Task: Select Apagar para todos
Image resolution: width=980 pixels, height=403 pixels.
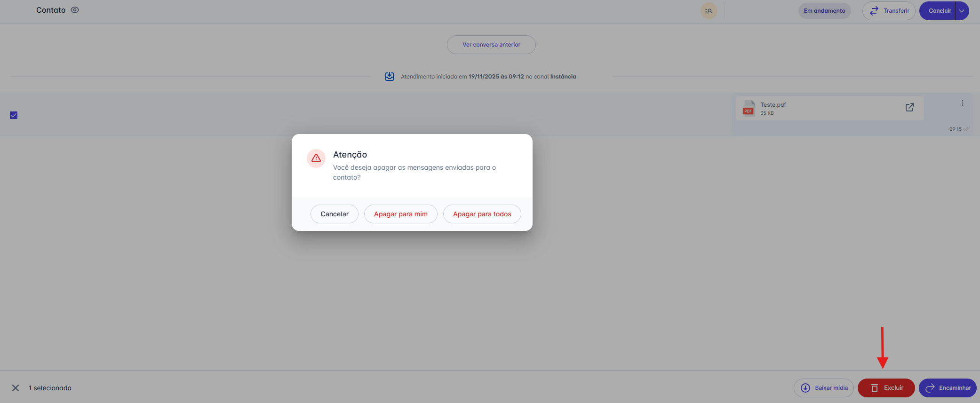Action: coord(482,214)
